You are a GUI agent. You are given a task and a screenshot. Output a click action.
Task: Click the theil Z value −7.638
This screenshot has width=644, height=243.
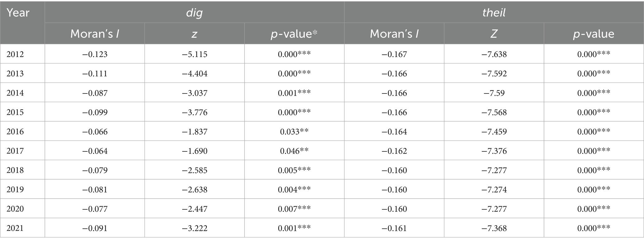494,54
